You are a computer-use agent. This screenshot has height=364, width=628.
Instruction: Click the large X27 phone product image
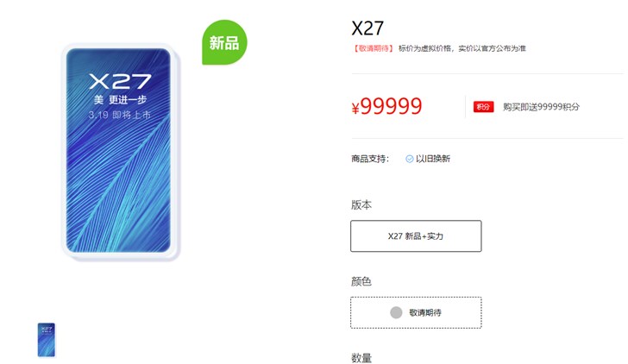119,151
